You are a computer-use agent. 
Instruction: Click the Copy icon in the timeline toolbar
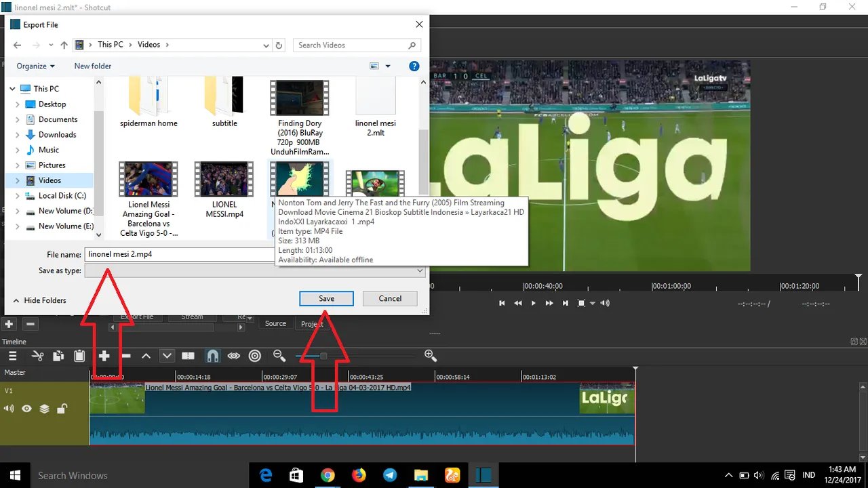[x=58, y=356]
